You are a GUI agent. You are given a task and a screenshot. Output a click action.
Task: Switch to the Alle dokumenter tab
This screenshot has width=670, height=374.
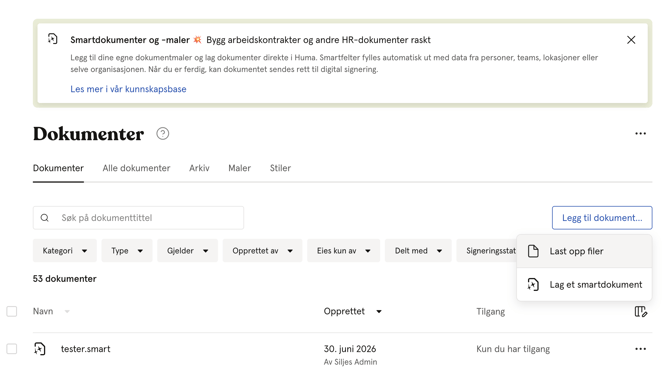tap(136, 168)
